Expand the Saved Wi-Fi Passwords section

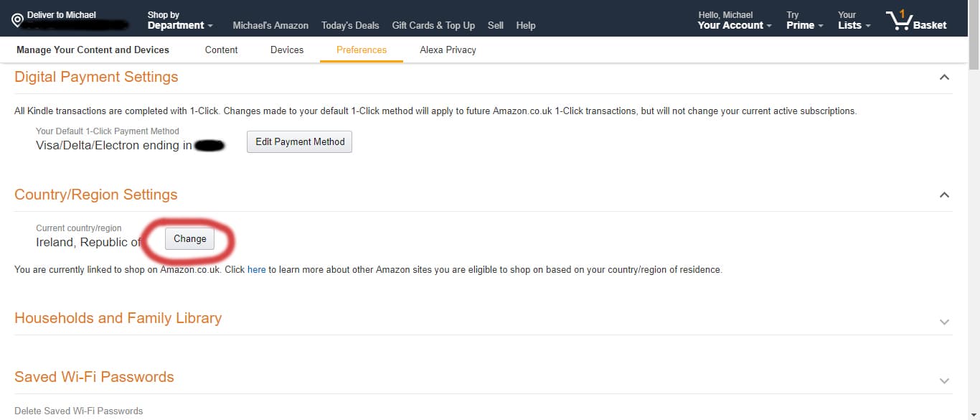click(x=944, y=381)
